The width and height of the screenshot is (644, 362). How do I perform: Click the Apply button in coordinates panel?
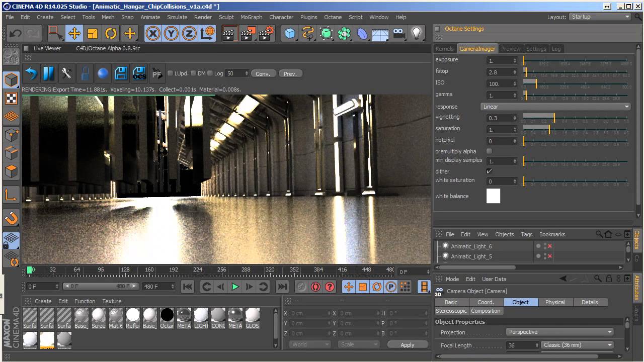pos(407,345)
